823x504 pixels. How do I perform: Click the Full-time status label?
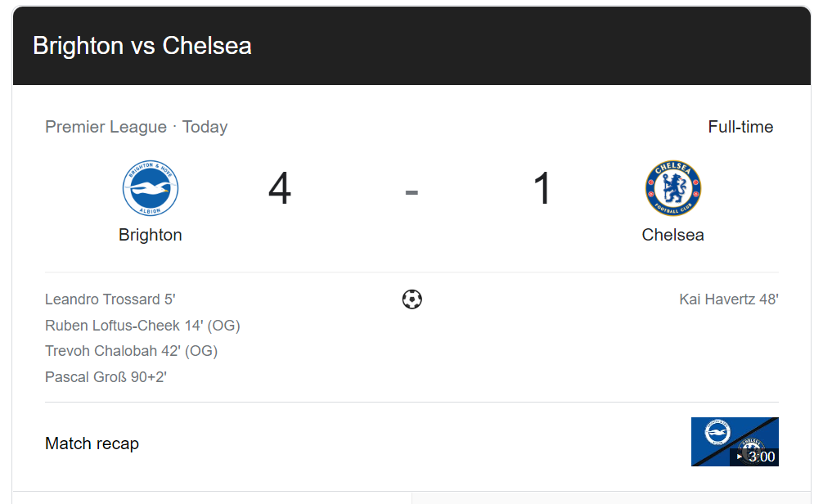coord(740,127)
